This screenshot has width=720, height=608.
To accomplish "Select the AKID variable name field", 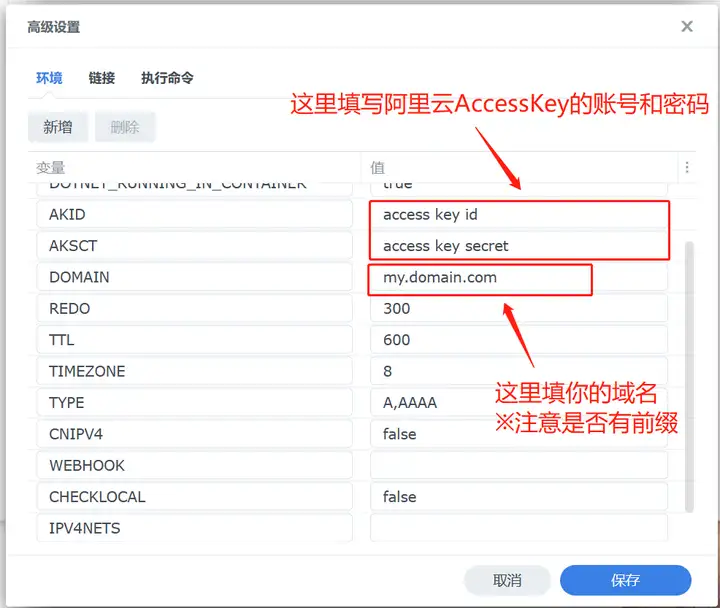I will (194, 214).
